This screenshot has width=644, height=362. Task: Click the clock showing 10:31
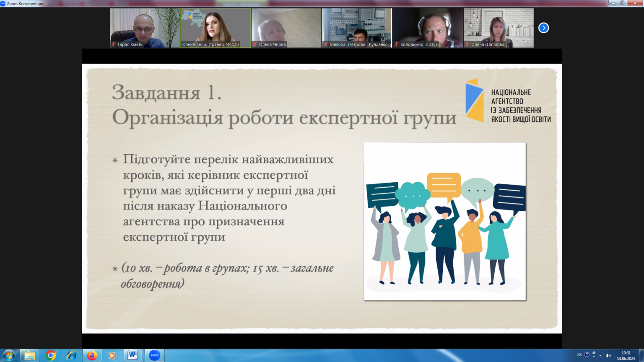pyautogui.click(x=626, y=356)
